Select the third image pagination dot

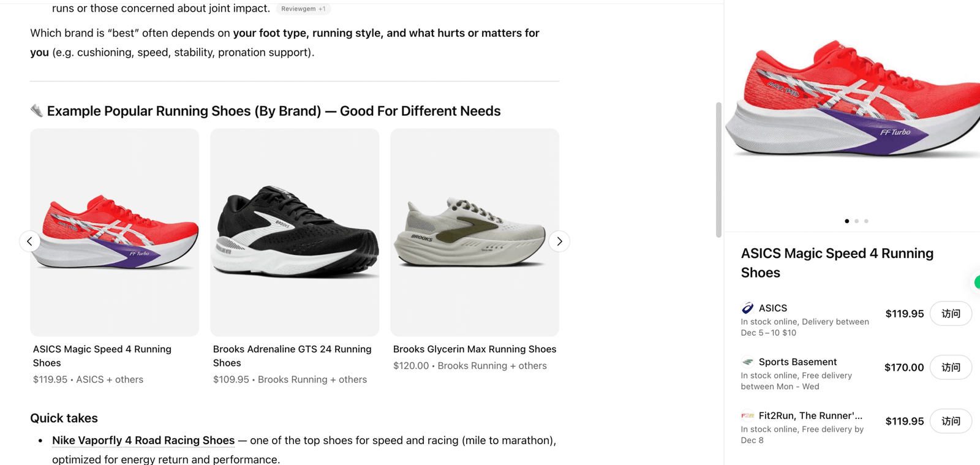click(x=866, y=221)
